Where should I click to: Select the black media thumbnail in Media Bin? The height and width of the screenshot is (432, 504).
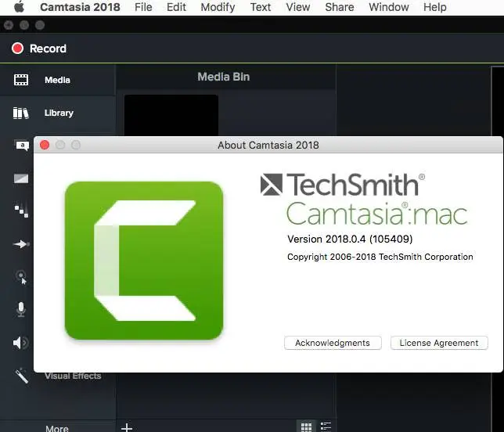click(171, 115)
